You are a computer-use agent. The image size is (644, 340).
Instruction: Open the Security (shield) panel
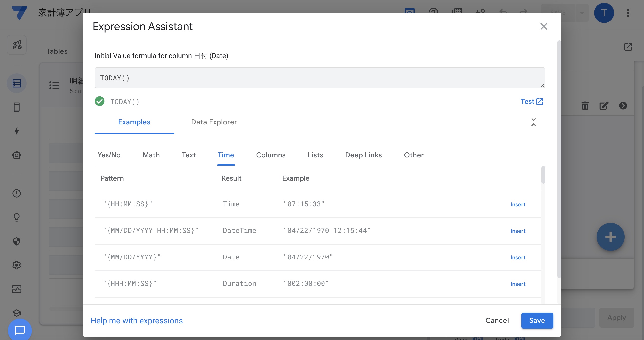(16, 241)
